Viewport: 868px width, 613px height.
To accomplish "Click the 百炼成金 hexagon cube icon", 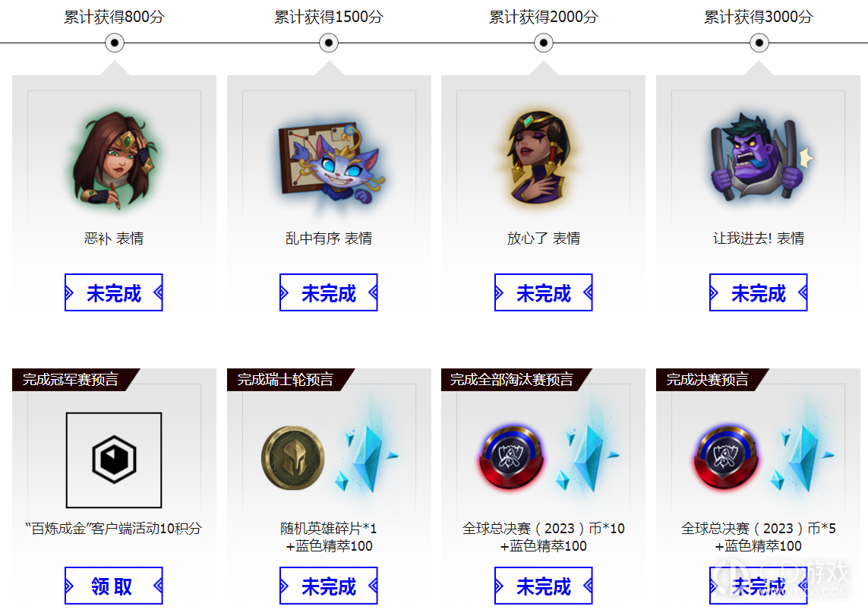I will coord(114,460).
